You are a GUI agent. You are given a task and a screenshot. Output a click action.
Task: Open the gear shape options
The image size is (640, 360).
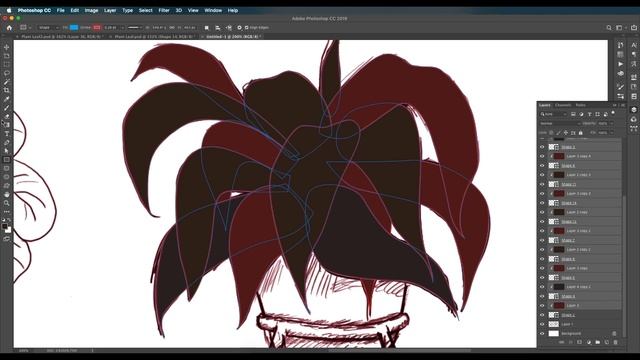tap(240, 28)
